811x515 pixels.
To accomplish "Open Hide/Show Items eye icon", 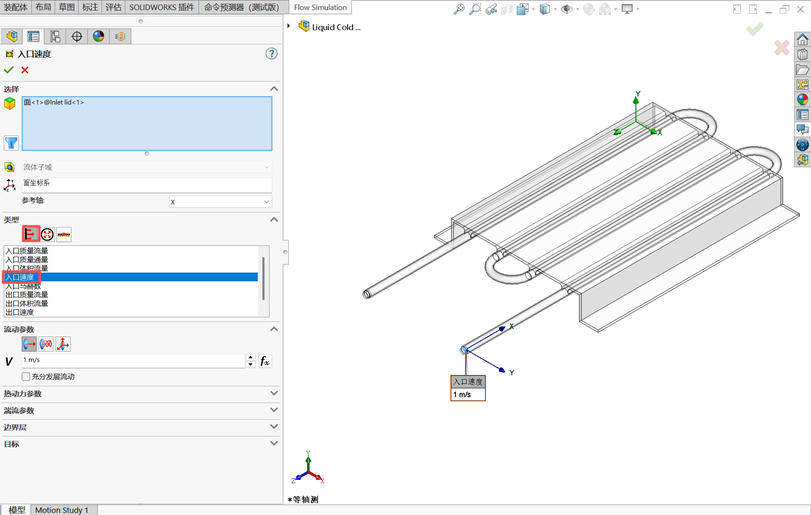I will pos(567,9).
